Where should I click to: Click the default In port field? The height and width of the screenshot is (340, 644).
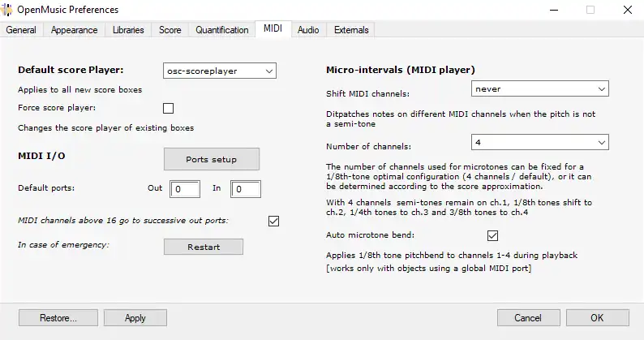tap(246, 189)
